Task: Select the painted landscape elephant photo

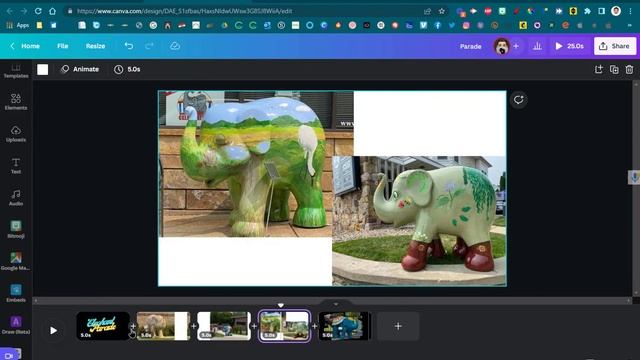Action: (x=245, y=164)
